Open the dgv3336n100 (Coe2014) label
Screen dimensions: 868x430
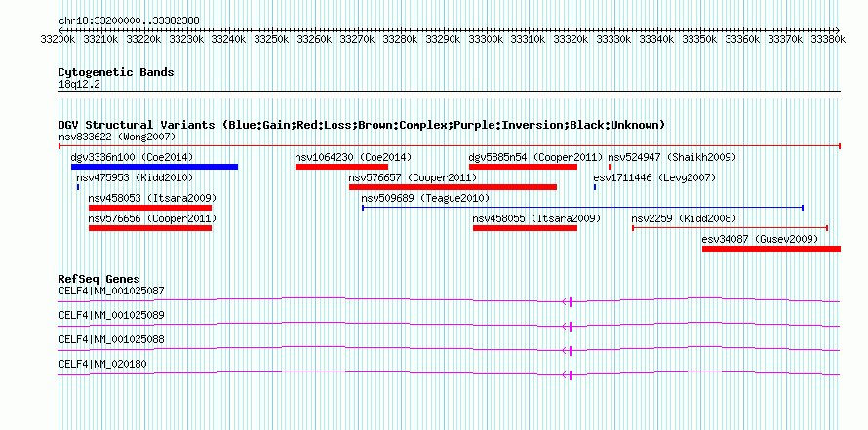click(133, 157)
